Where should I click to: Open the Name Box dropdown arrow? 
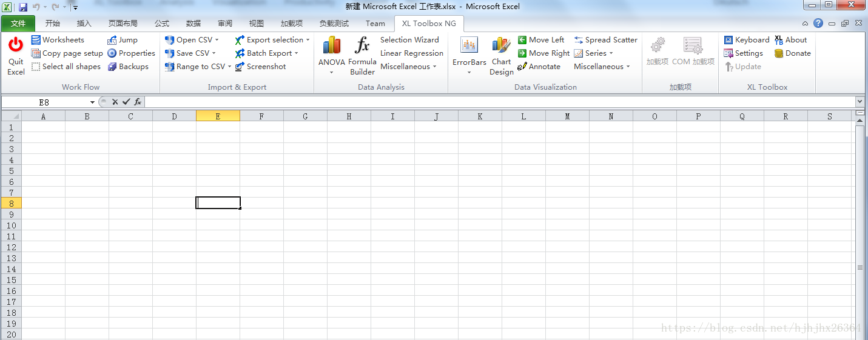pyautogui.click(x=92, y=102)
